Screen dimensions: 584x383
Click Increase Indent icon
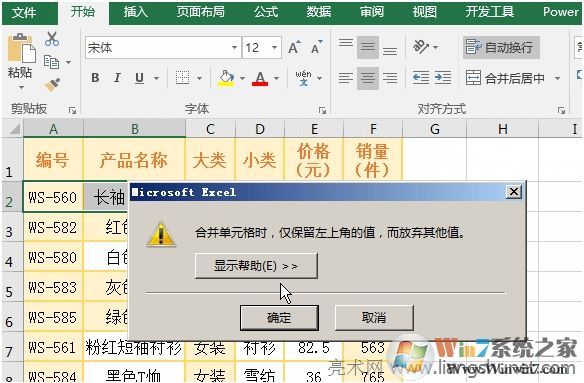tap(443, 78)
